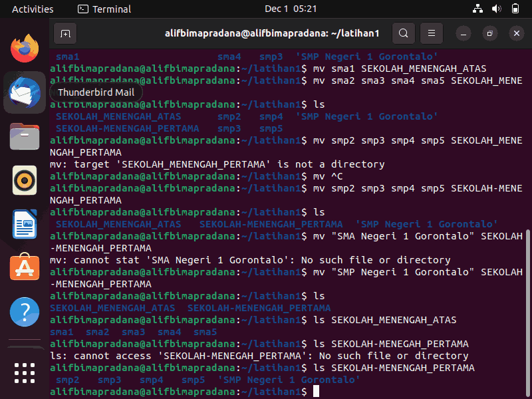The image size is (532, 399).
Task: Open Firefox from the dock
Action: pos(25,48)
